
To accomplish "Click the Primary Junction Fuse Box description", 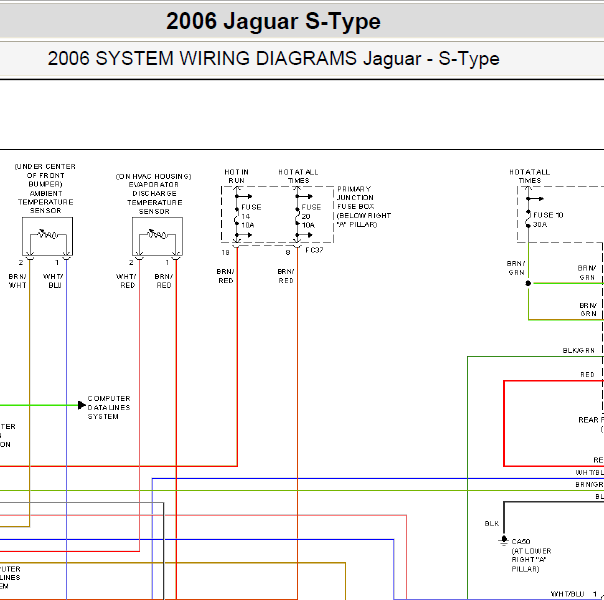I will click(x=364, y=207).
